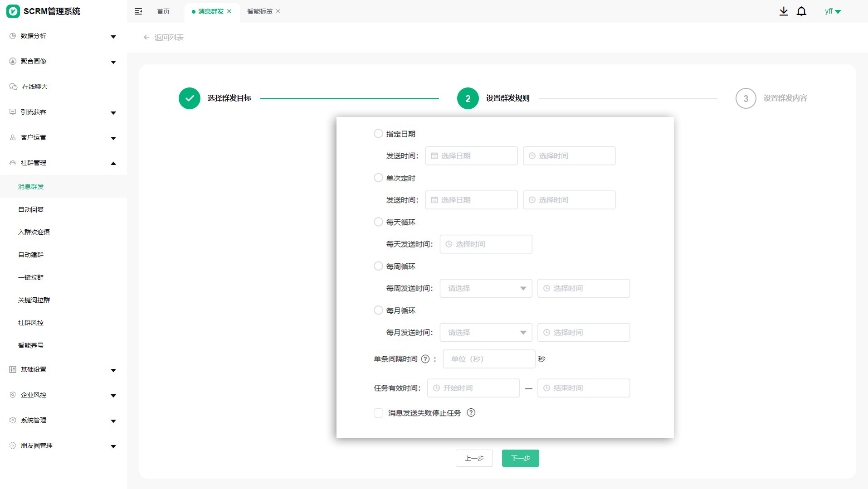
Task: Expand the 基础设置 menu arrow
Action: point(113,370)
